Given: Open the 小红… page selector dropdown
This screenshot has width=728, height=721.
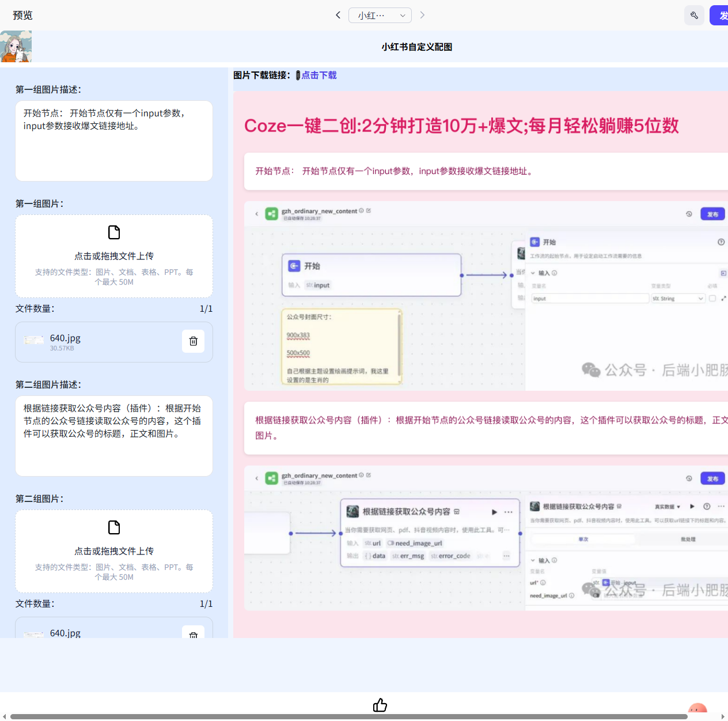Looking at the screenshot, I should coord(380,15).
